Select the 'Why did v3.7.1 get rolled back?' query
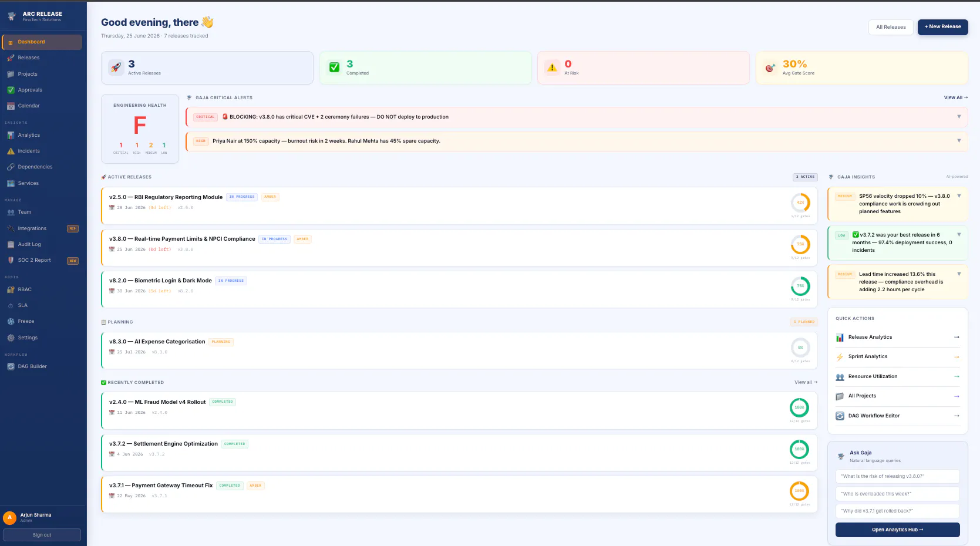Screen dimensions: 980x546 point(897,511)
